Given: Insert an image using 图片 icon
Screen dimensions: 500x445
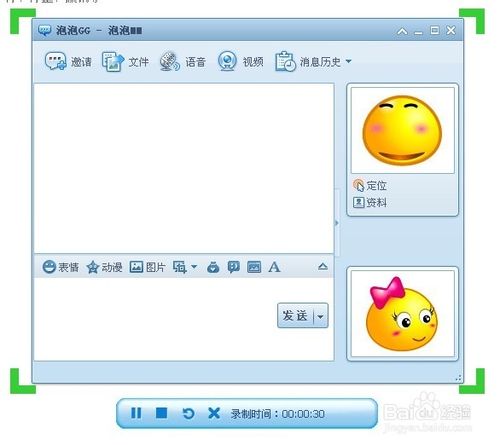Looking at the screenshot, I should point(147,267).
